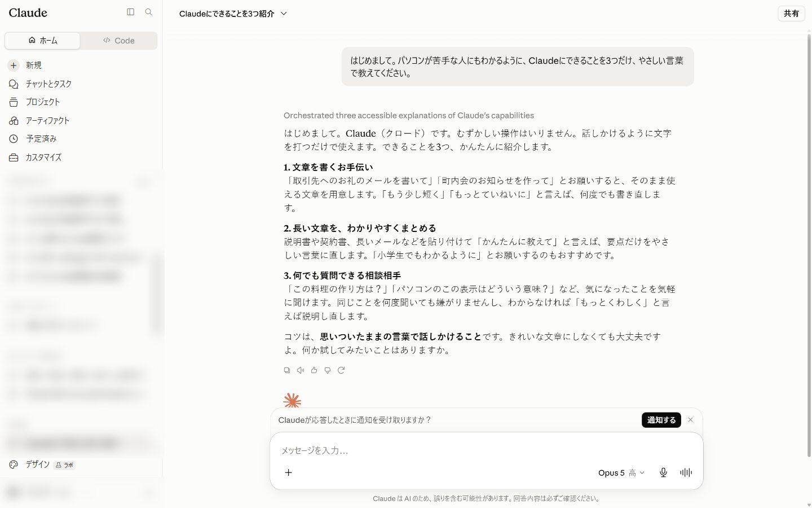Give thumbs up to the response

pyautogui.click(x=314, y=370)
